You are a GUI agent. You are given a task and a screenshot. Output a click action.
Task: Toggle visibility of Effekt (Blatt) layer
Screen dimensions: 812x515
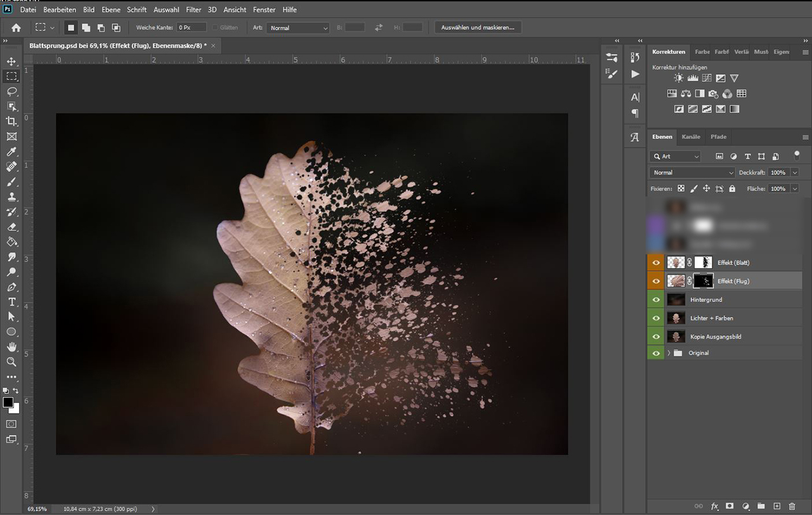pyautogui.click(x=655, y=263)
